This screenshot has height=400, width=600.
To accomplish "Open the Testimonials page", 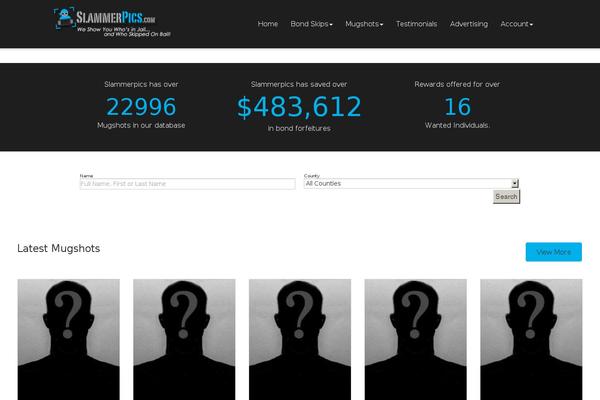I will coord(416,24).
